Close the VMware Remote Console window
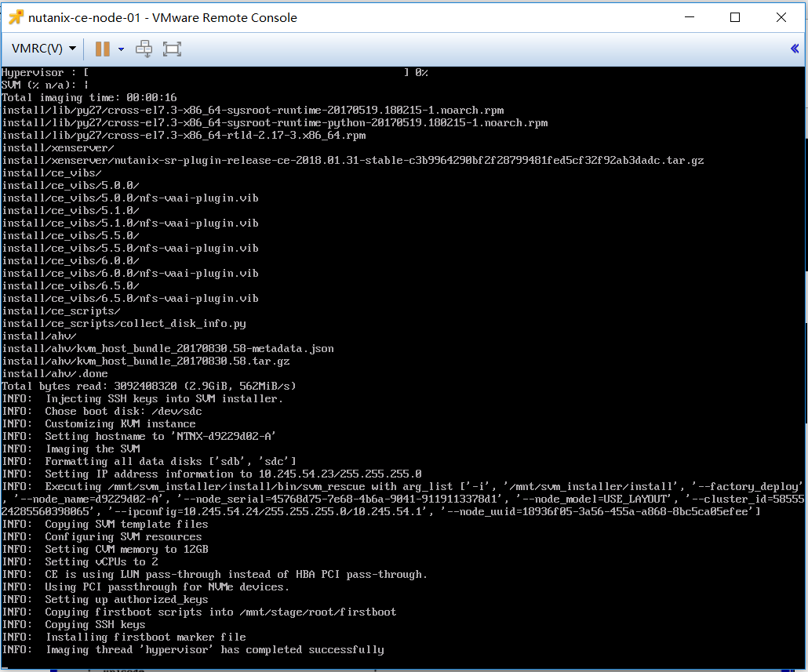Screen dimensions: 808x672 [781, 17]
